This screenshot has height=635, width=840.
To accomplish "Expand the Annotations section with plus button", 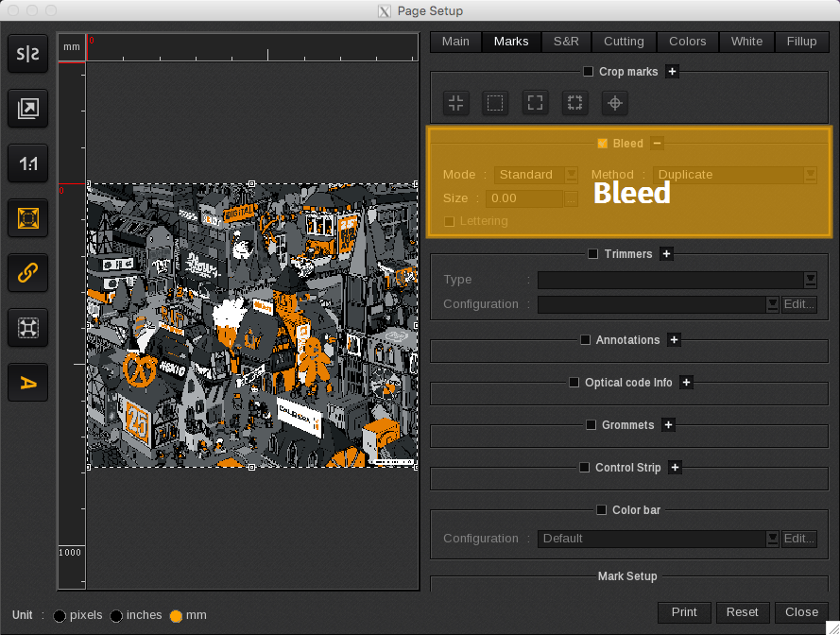I will click(x=674, y=340).
